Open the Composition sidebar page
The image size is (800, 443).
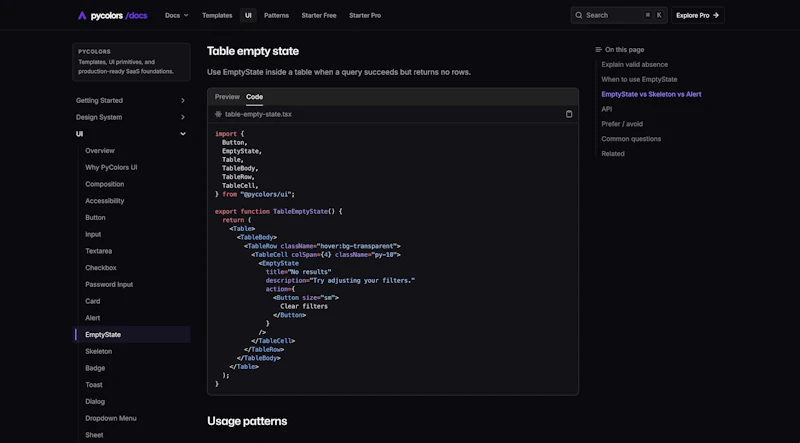[105, 184]
